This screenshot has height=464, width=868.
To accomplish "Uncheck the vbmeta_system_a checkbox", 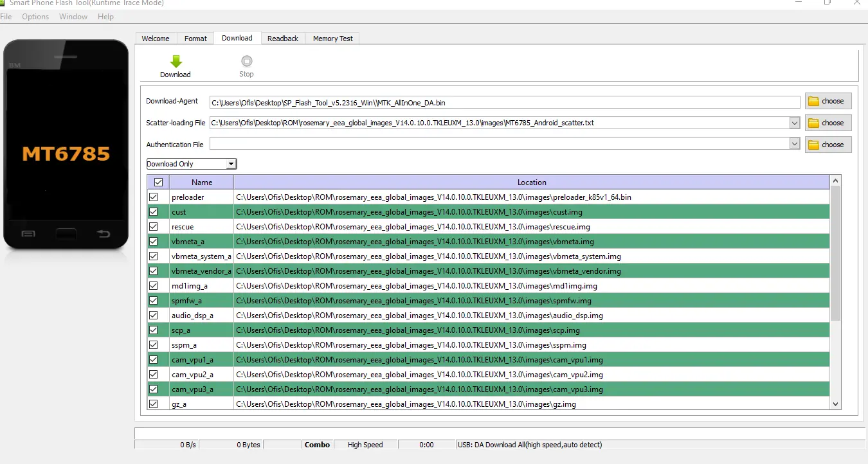I will [x=153, y=256].
